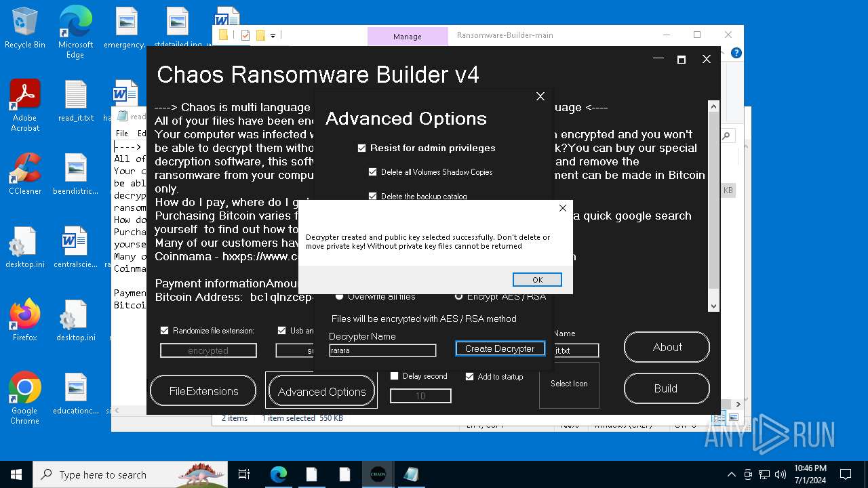Viewport: 868px width, 488px height.
Task: Show hidden system tray icons
Action: (x=731, y=474)
